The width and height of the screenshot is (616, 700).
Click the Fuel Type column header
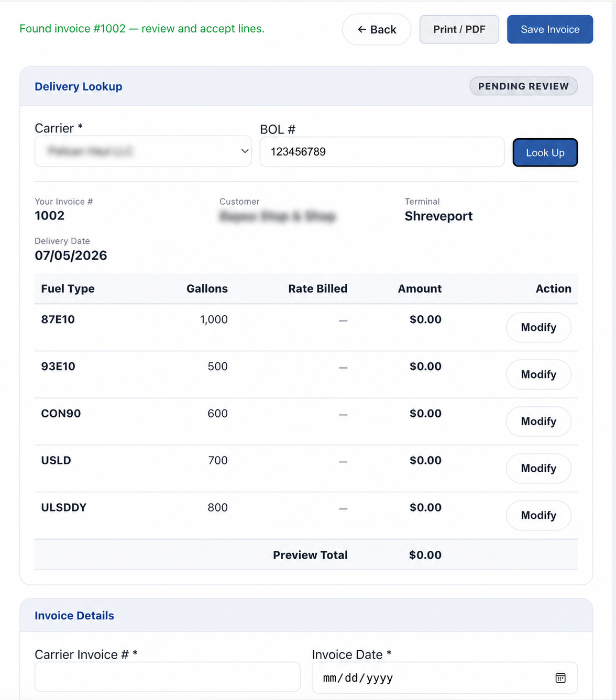click(x=68, y=288)
